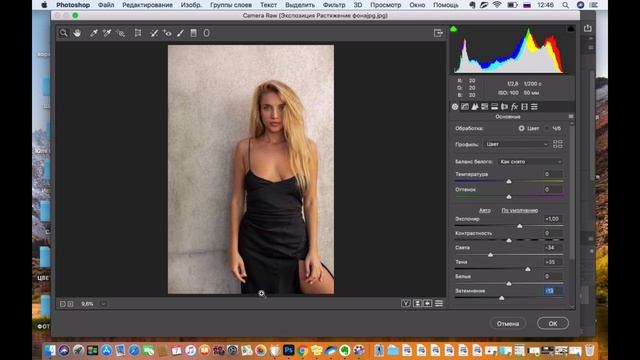
Task: Select the White Balance eyedropper tool
Action: [93, 33]
